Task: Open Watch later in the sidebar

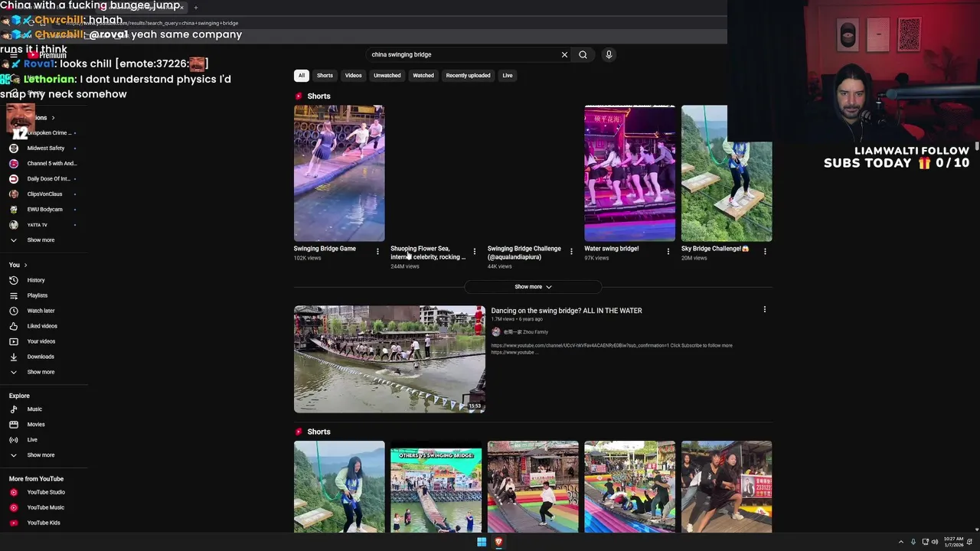Action: tap(41, 311)
